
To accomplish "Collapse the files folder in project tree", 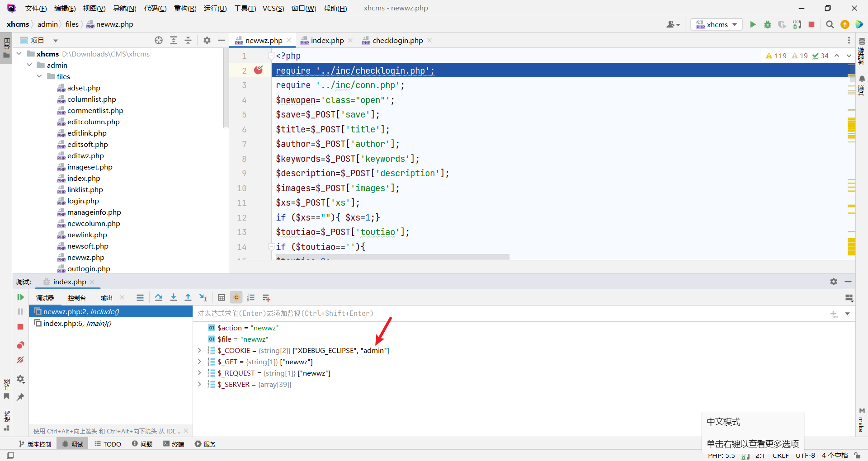I will (39, 76).
